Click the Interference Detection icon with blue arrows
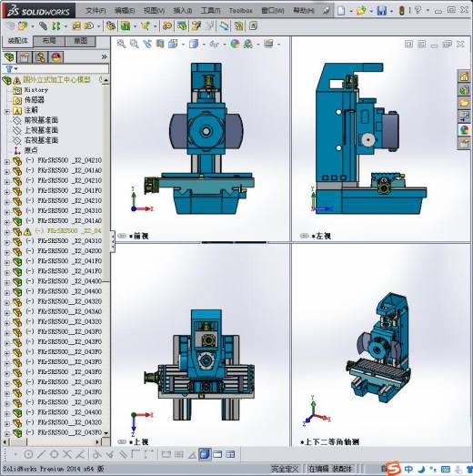 click(224, 26)
